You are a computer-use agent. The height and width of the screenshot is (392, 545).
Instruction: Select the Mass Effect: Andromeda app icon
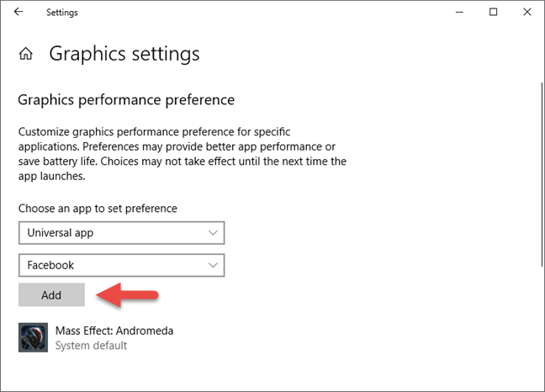[33, 337]
